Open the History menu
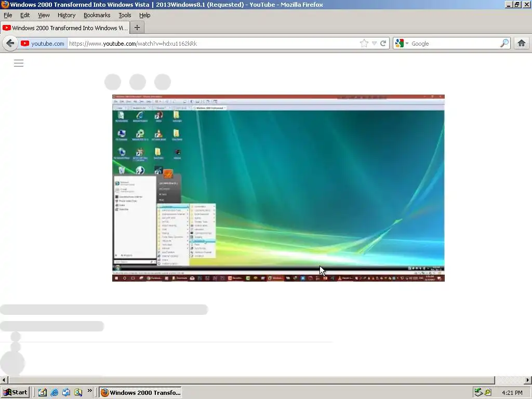The height and width of the screenshot is (399, 532). pyautogui.click(x=66, y=15)
